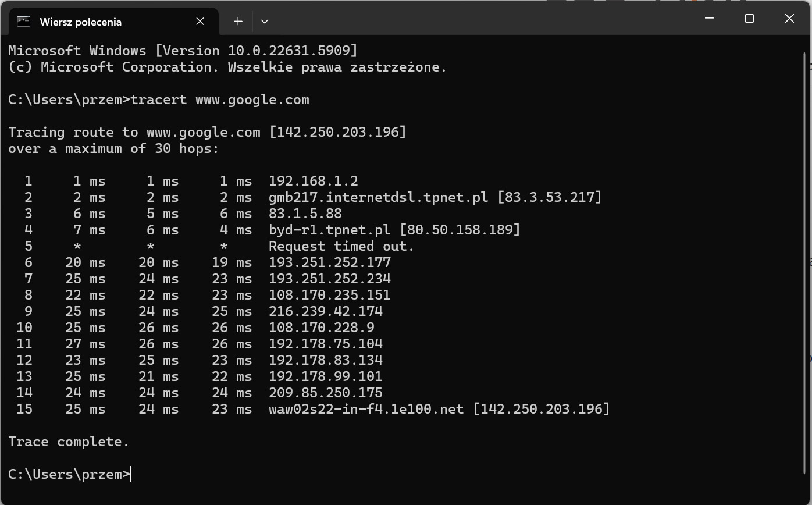
Task: Click the Microsoft Windows version line
Action: (183, 51)
